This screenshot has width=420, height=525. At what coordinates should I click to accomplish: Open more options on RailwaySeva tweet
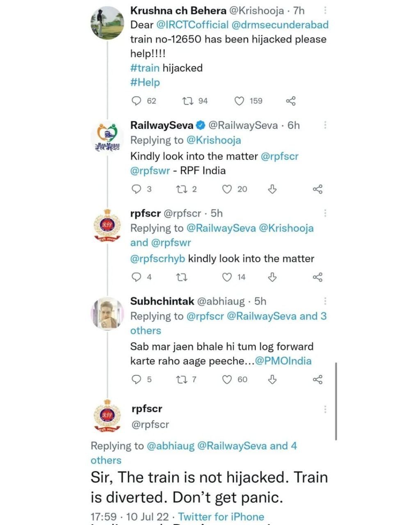click(x=325, y=125)
